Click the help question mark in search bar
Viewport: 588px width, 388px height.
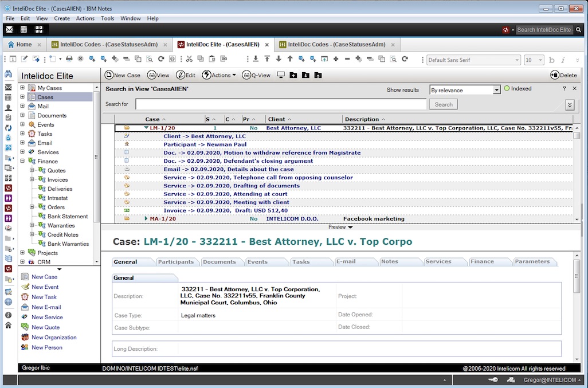coord(564,88)
